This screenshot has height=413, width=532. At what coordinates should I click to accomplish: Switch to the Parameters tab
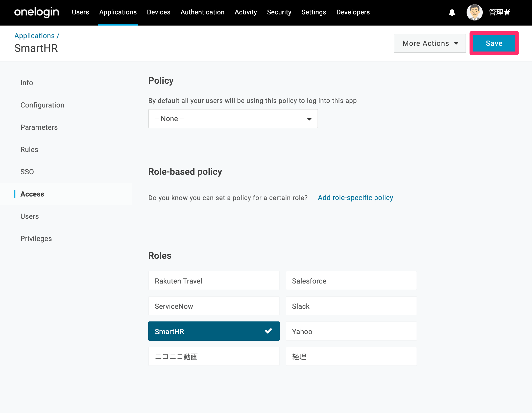(39, 127)
